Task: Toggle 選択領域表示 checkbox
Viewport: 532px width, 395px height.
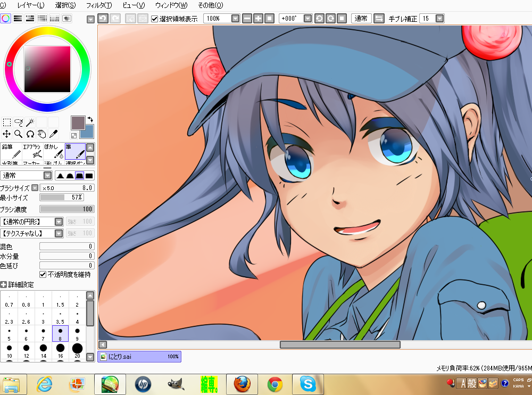Action: point(154,19)
